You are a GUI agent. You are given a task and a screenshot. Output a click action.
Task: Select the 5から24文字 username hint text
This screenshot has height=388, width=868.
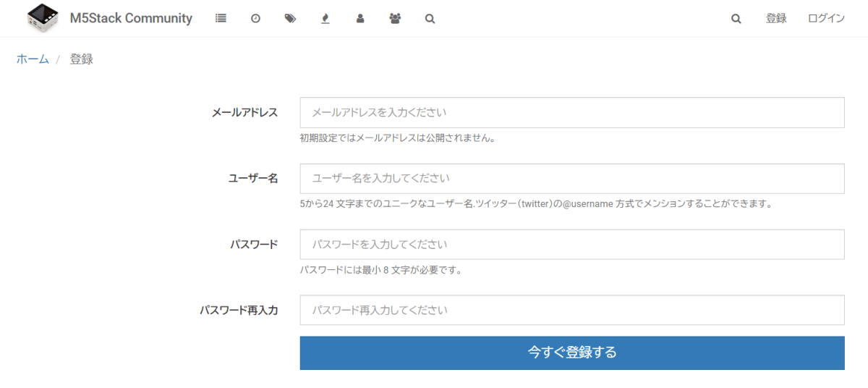pos(536,204)
